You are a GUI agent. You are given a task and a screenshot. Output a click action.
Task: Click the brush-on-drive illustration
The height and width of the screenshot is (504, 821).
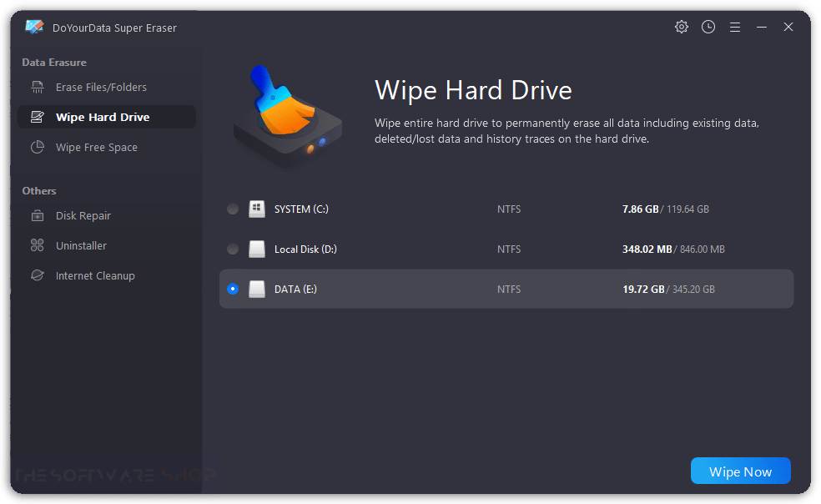pos(288,116)
